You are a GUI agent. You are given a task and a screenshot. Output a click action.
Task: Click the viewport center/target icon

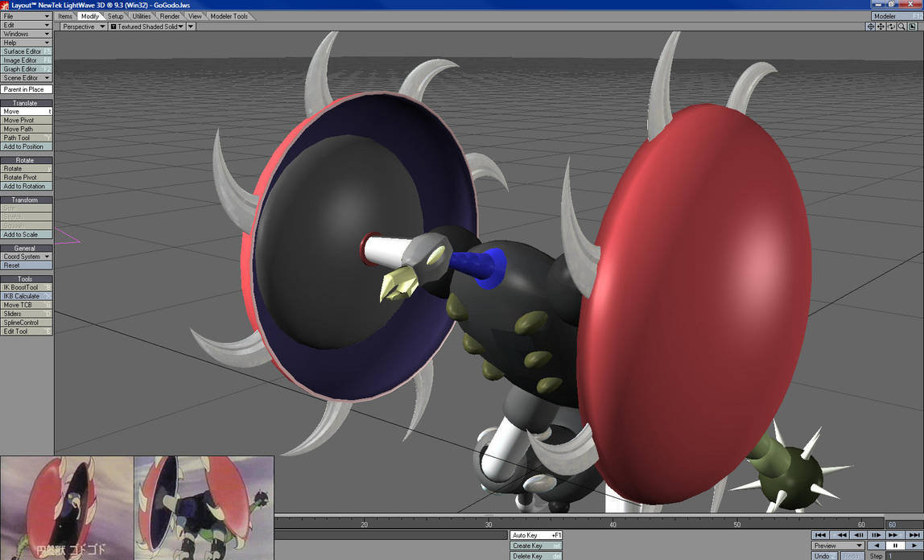click(870, 27)
